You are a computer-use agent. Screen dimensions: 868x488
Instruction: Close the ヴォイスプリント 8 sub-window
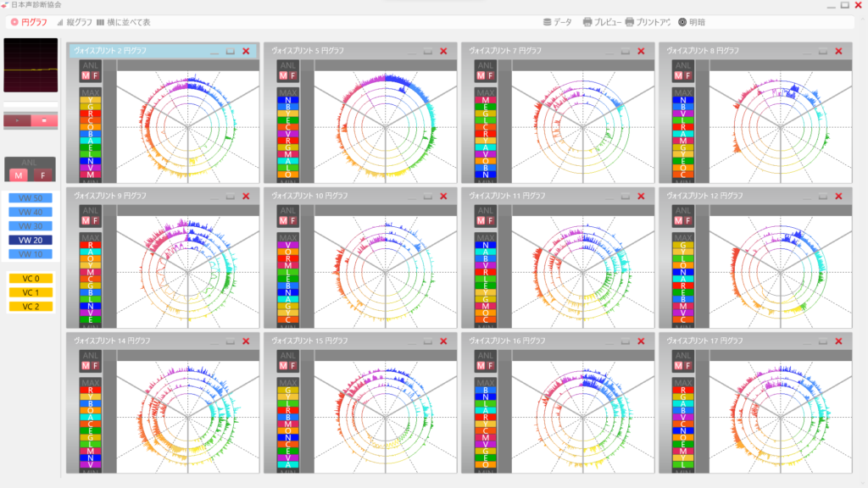click(838, 51)
